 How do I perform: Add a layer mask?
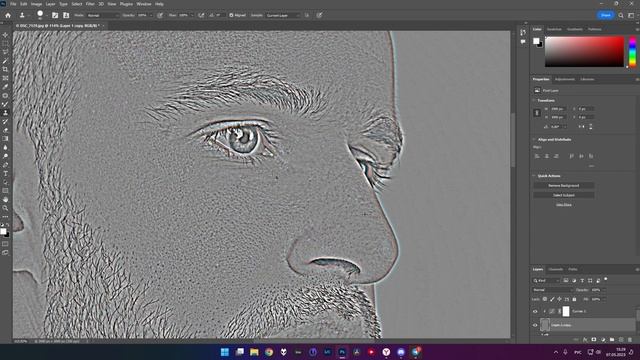[594, 340]
